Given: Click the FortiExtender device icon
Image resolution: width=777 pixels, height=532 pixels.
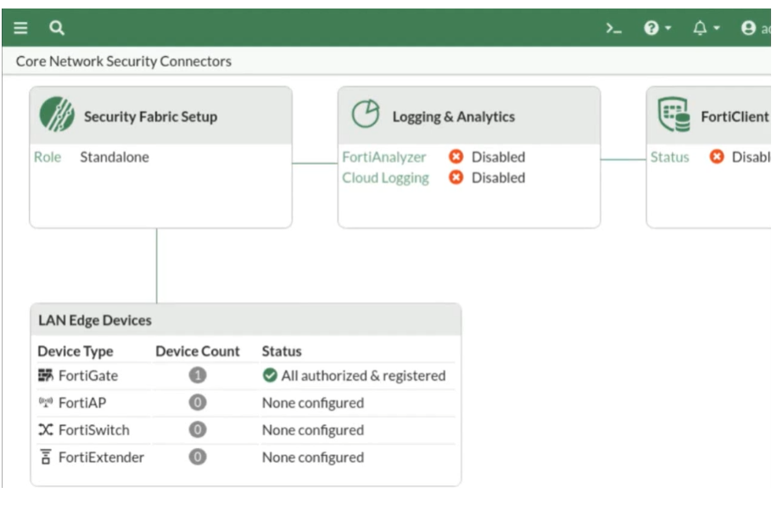Looking at the screenshot, I should [x=46, y=456].
